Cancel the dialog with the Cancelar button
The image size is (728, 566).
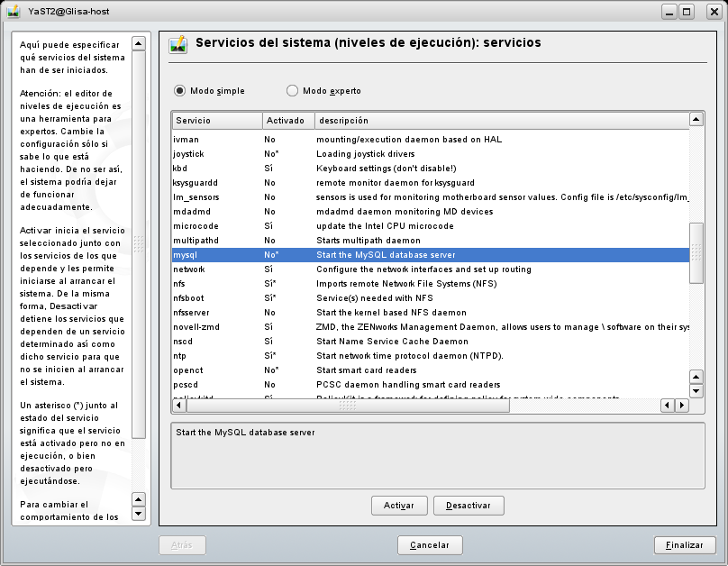pyautogui.click(x=430, y=545)
